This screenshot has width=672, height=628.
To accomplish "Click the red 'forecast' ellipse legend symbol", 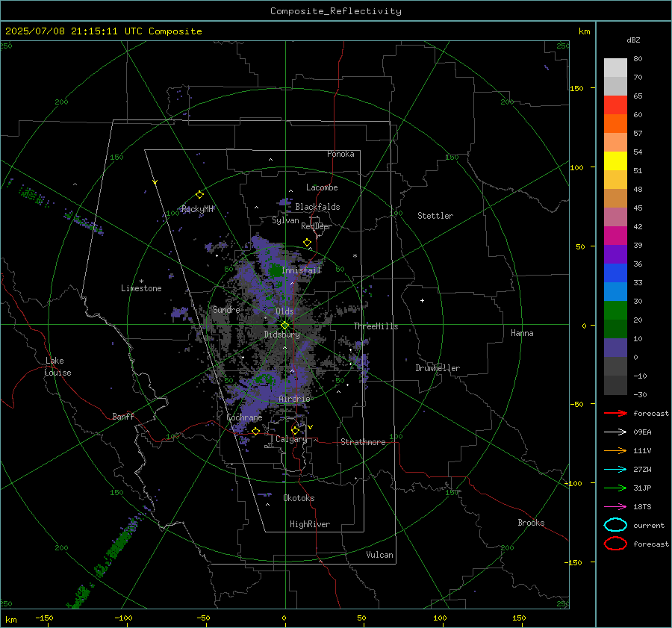I will click(615, 544).
